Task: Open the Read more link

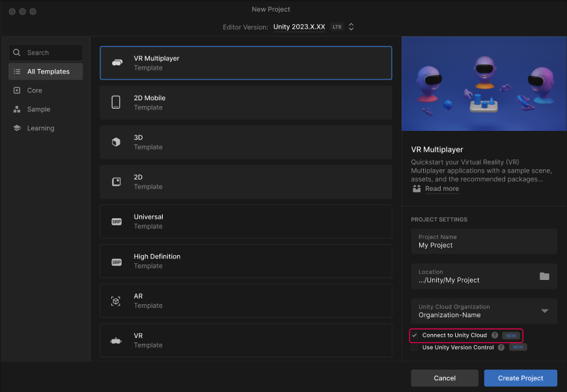Action: pos(441,188)
